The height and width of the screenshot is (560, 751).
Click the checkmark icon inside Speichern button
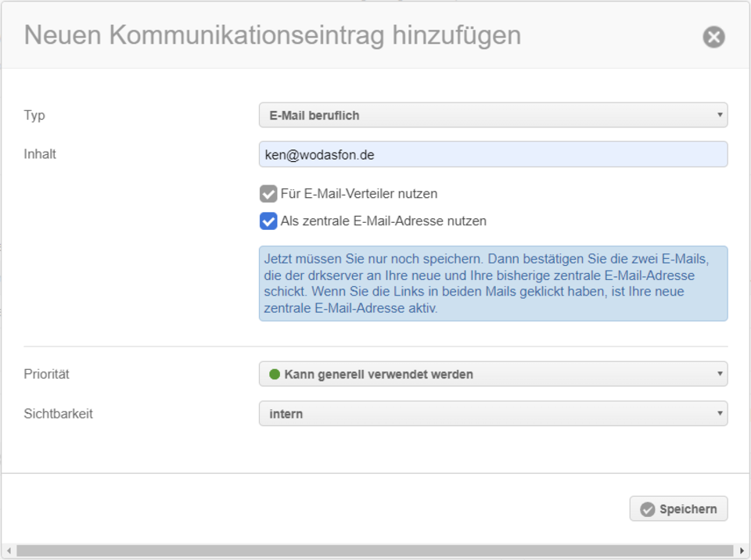[647, 509]
